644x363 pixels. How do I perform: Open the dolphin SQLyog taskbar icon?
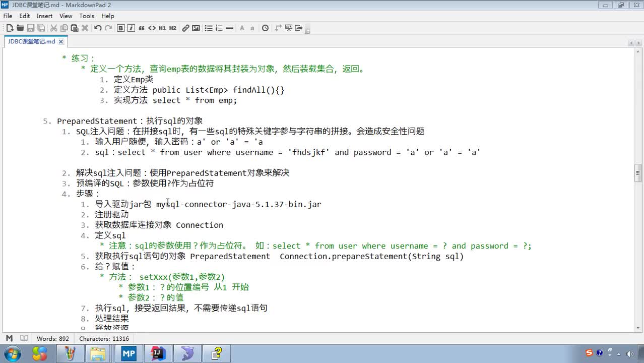pos(187,353)
